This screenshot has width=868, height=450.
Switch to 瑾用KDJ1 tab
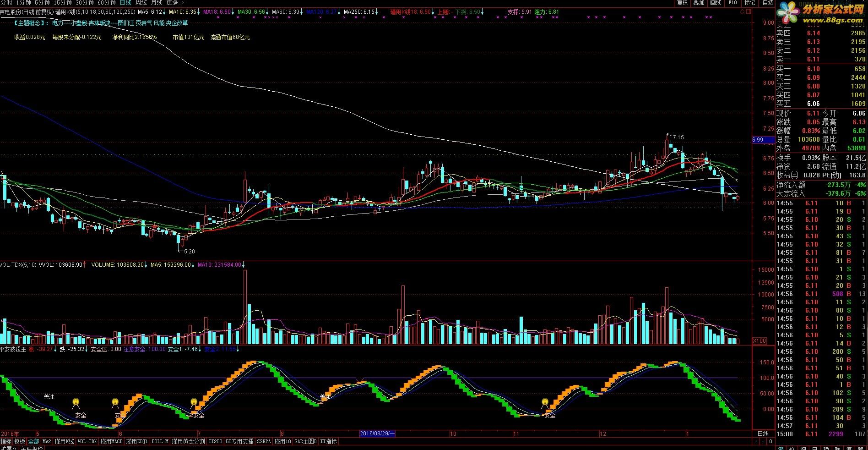coord(137,441)
